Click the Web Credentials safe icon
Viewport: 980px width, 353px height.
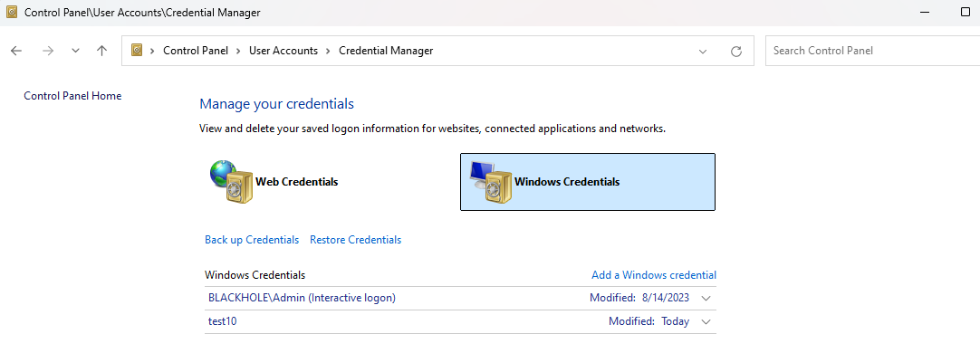[x=231, y=182]
